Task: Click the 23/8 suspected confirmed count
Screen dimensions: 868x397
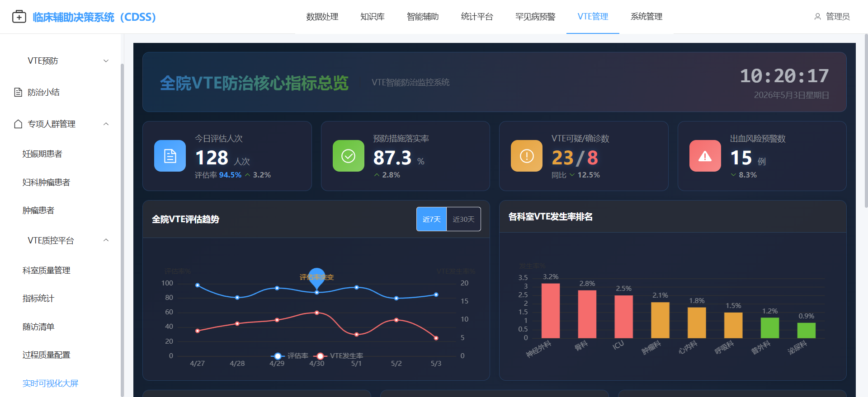Action: click(575, 158)
